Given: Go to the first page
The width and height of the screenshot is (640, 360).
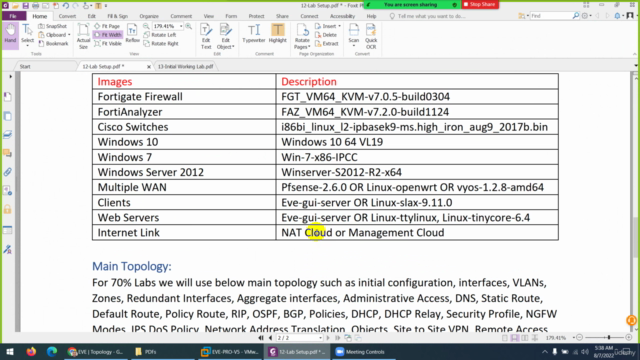Looking at the screenshot, I should coord(261,338).
